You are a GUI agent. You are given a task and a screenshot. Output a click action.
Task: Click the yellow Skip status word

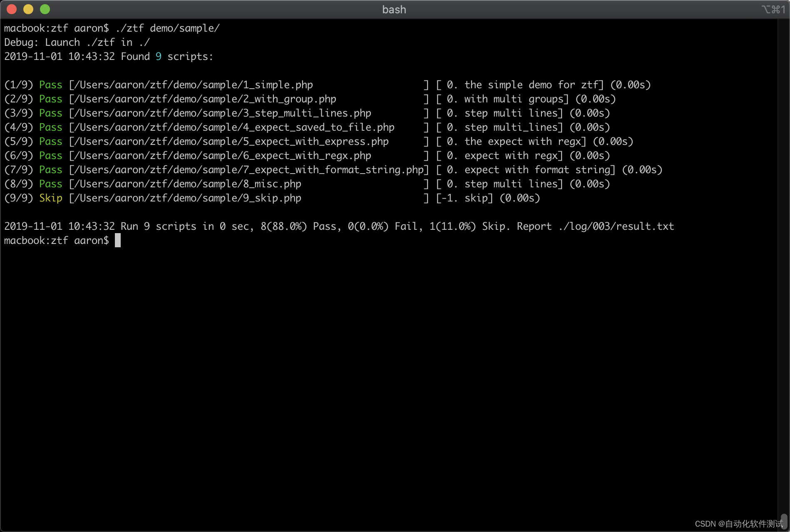(x=51, y=198)
